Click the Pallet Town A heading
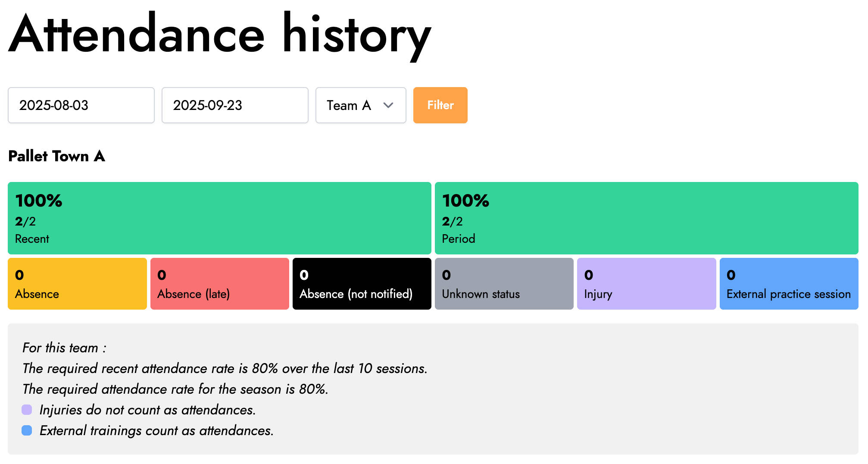The height and width of the screenshot is (464, 868). [56, 156]
